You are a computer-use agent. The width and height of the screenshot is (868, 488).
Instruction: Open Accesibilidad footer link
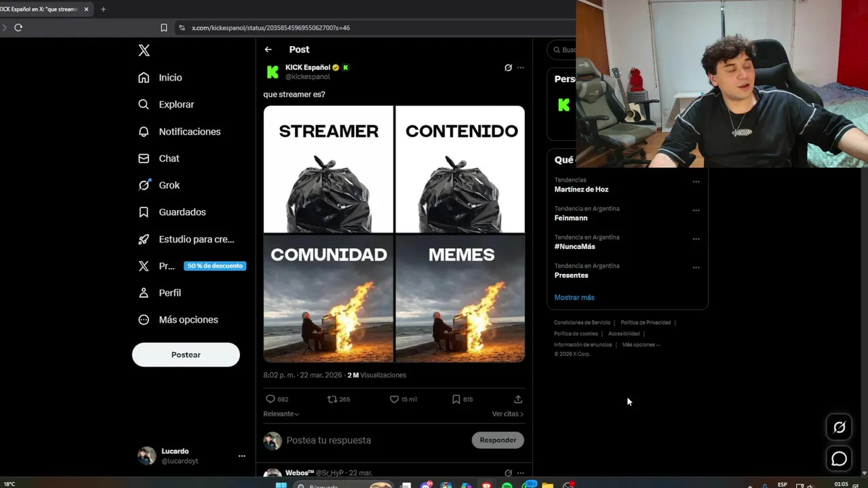coord(624,333)
